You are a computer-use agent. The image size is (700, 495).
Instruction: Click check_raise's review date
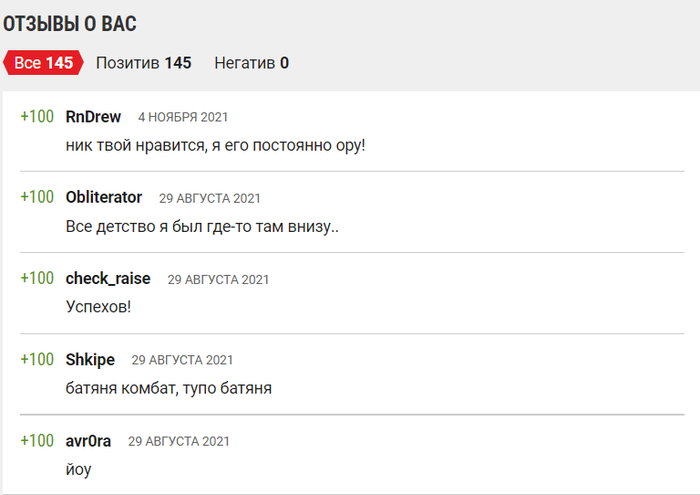[218, 280]
